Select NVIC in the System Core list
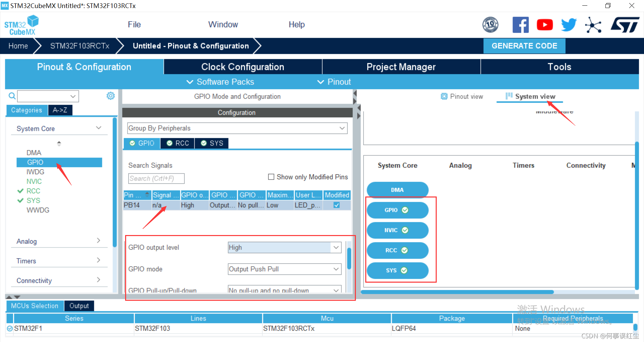The width and height of the screenshot is (644, 342). tap(34, 181)
